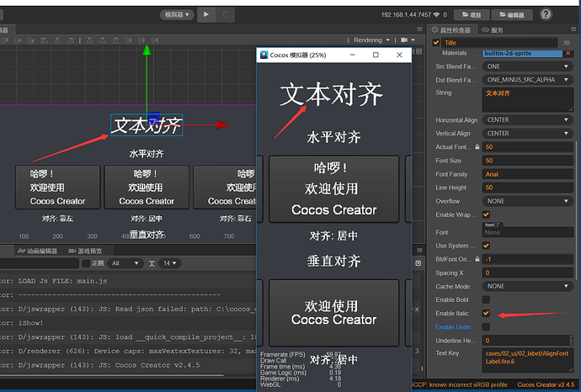Image resolution: width=581 pixels, height=392 pixels.
Task: Switch to 服务 services tab
Action: (493, 30)
